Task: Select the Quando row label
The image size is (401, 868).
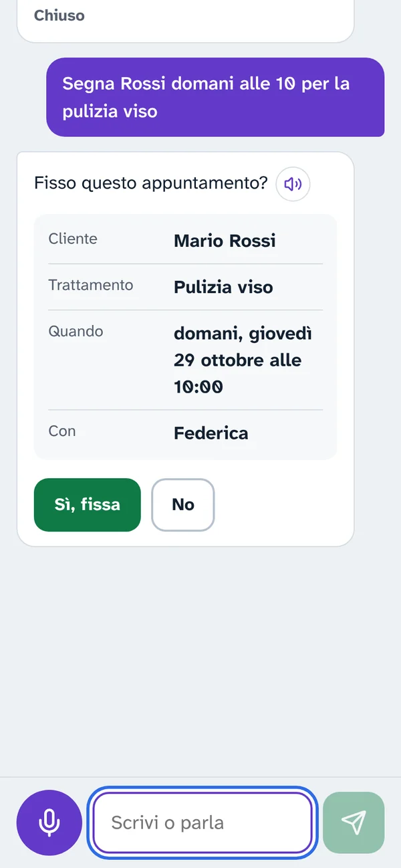Action: tap(76, 331)
